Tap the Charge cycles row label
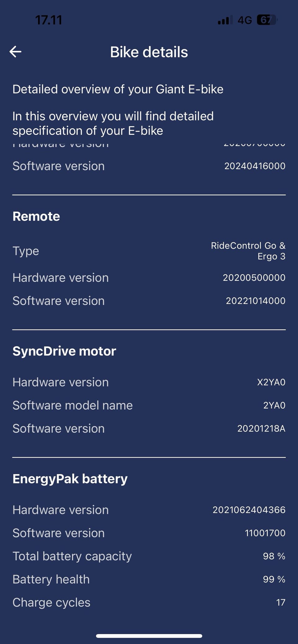This screenshot has height=644, width=298. pyautogui.click(x=52, y=603)
